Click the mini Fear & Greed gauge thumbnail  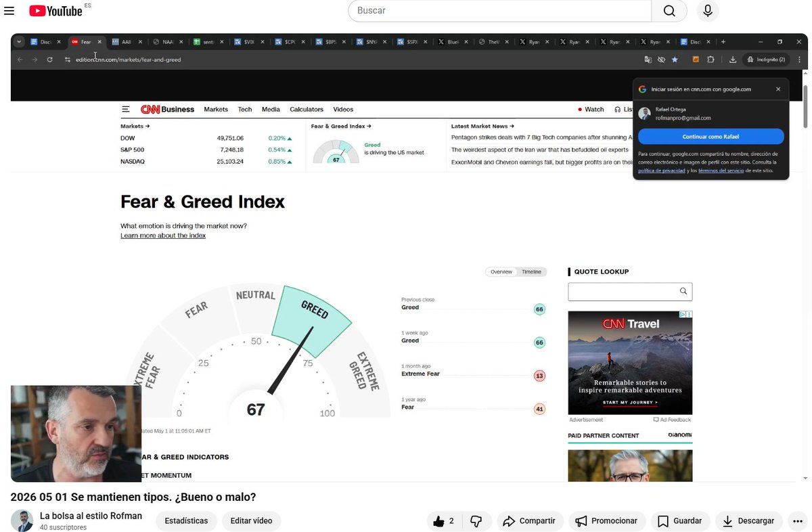pyautogui.click(x=336, y=152)
